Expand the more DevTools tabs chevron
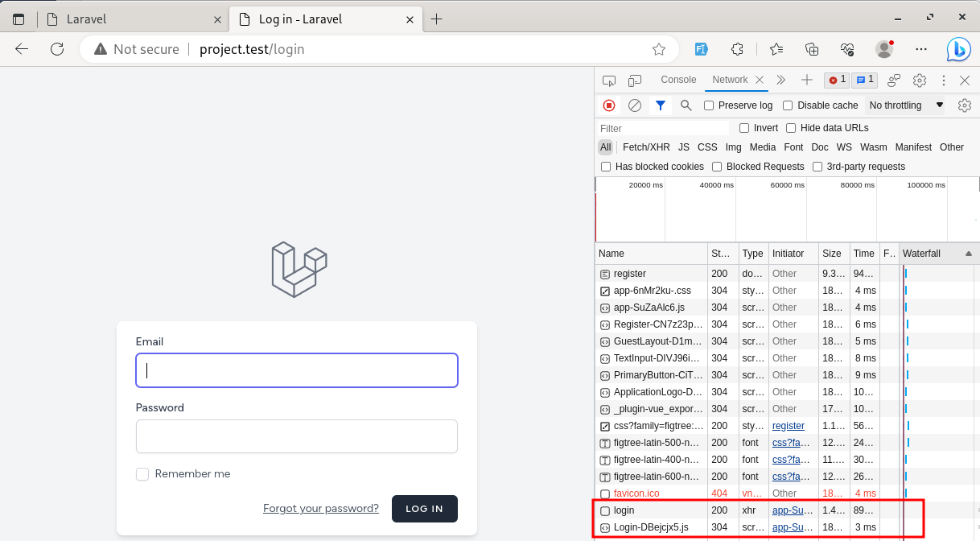 [x=780, y=80]
